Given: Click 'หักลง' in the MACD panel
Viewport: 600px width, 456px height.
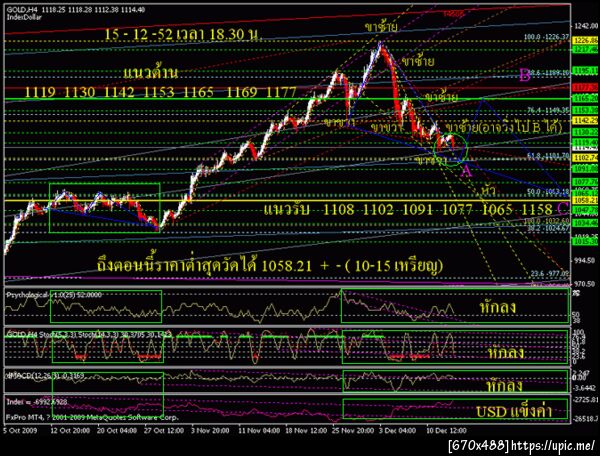Looking at the screenshot, I should point(505,385).
